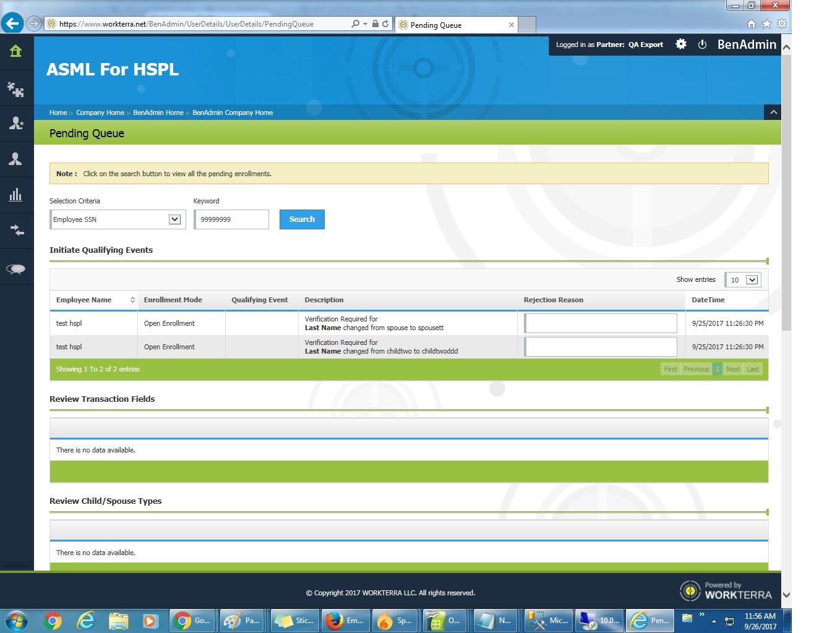Open the settings gear in the header
The height and width of the screenshot is (633, 840).
[681, 45]
